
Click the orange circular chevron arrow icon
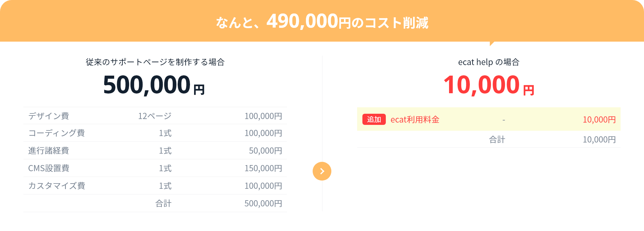(322, 171)
